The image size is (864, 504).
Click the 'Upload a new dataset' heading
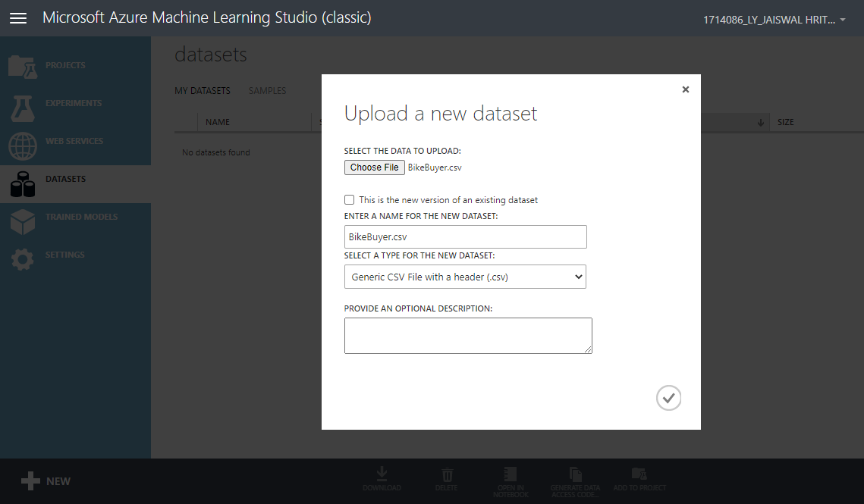tap(440, 114)
